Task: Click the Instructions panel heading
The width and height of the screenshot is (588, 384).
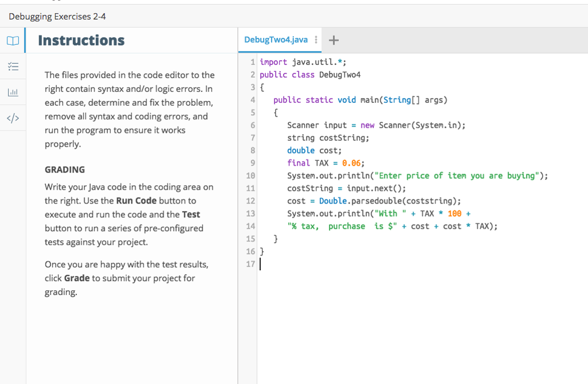Action: point(81,40)
